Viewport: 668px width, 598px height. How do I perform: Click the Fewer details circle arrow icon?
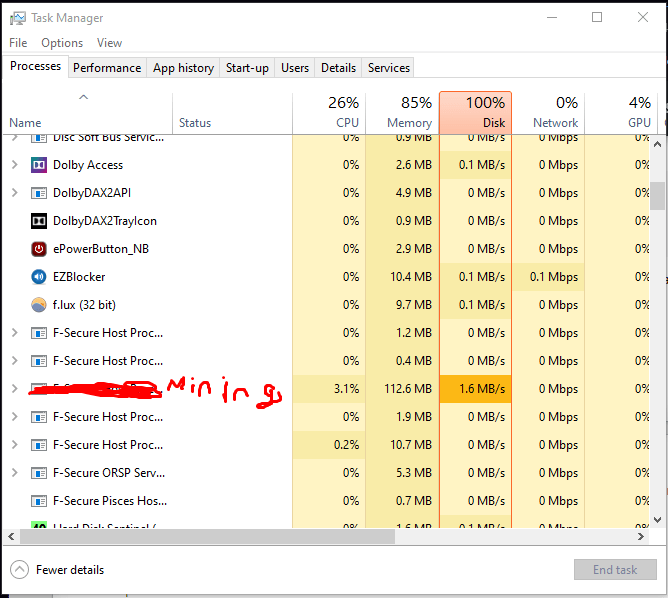tap(20, 569)
